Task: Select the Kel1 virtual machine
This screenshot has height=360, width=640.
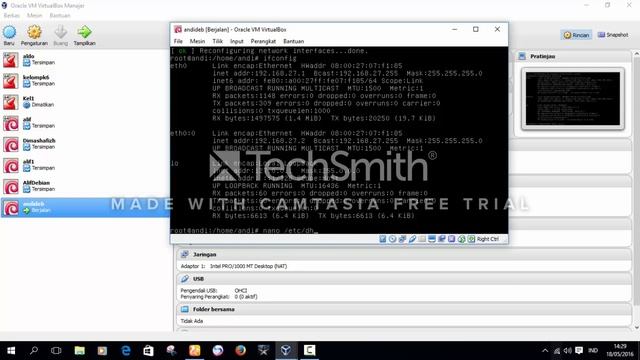Action: click(x=85, y=102)
